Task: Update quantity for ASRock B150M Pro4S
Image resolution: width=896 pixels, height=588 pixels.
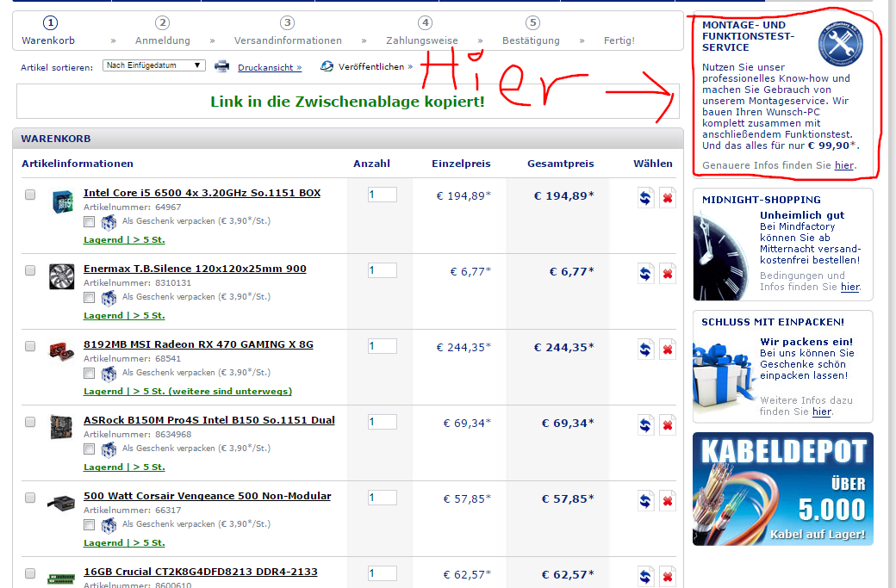Action: coord(645,425)
